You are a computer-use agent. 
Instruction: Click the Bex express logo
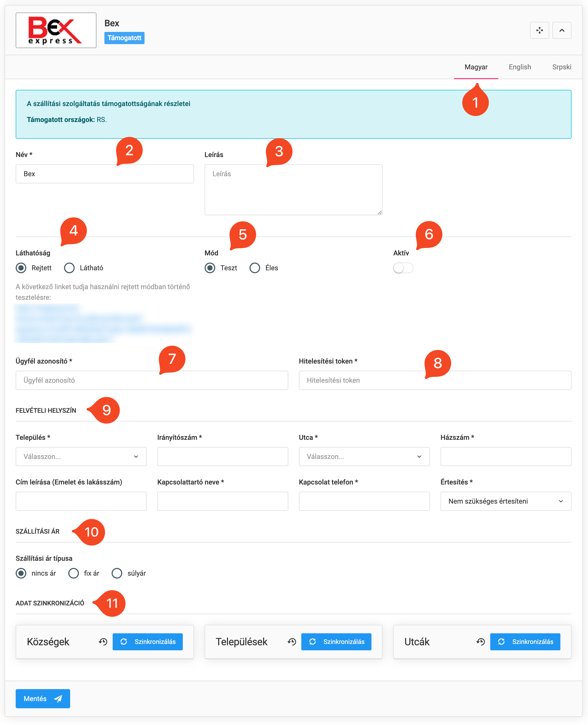pos(56,31)
